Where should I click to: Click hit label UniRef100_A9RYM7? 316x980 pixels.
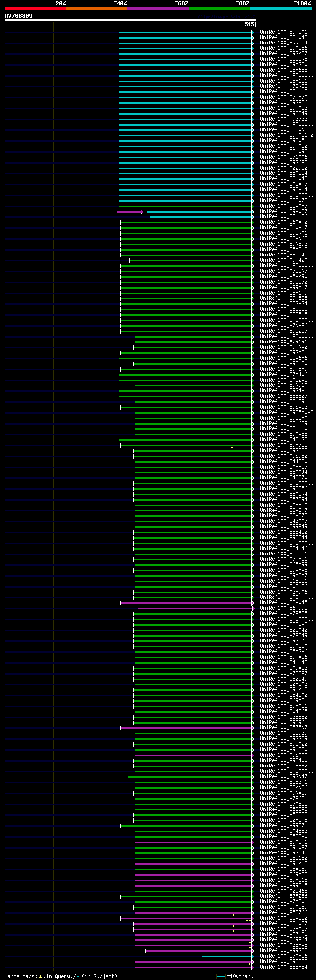283,288
